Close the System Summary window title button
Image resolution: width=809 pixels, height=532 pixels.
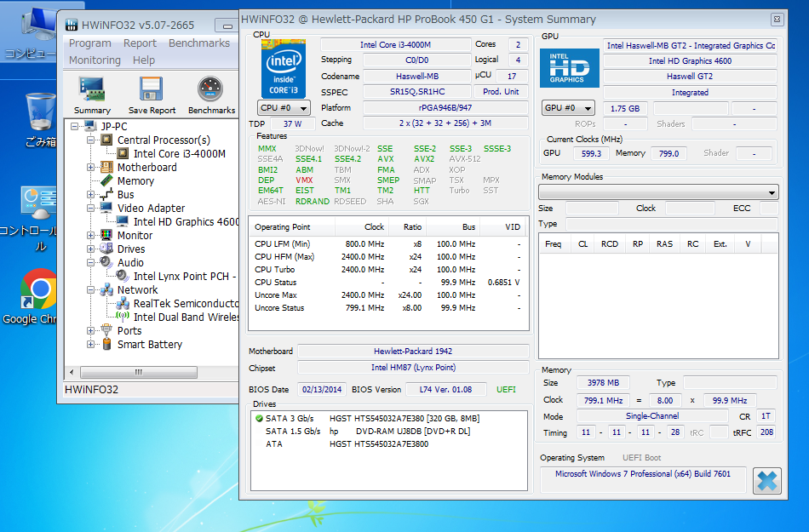click(x=777, y=20)
